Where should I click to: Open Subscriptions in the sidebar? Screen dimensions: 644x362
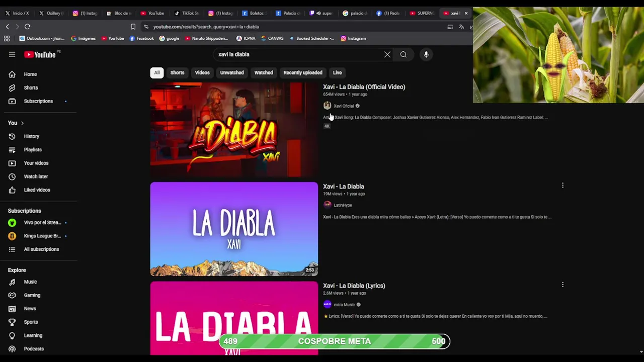point(39,101)
